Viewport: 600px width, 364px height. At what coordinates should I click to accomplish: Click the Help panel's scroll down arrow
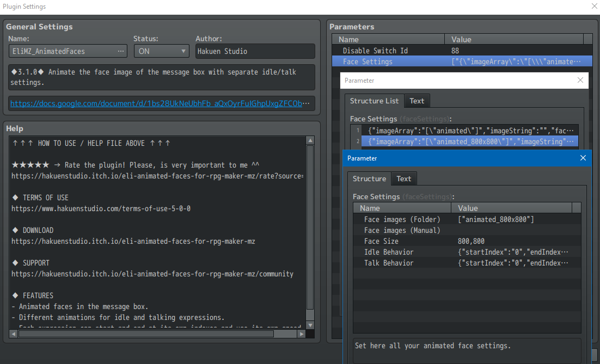point(310,325)
